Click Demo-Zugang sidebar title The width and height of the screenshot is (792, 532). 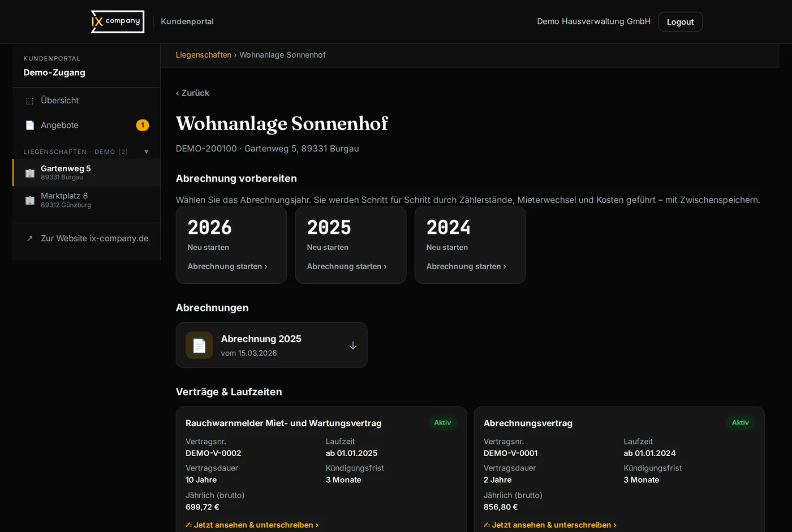click(54, 72)
